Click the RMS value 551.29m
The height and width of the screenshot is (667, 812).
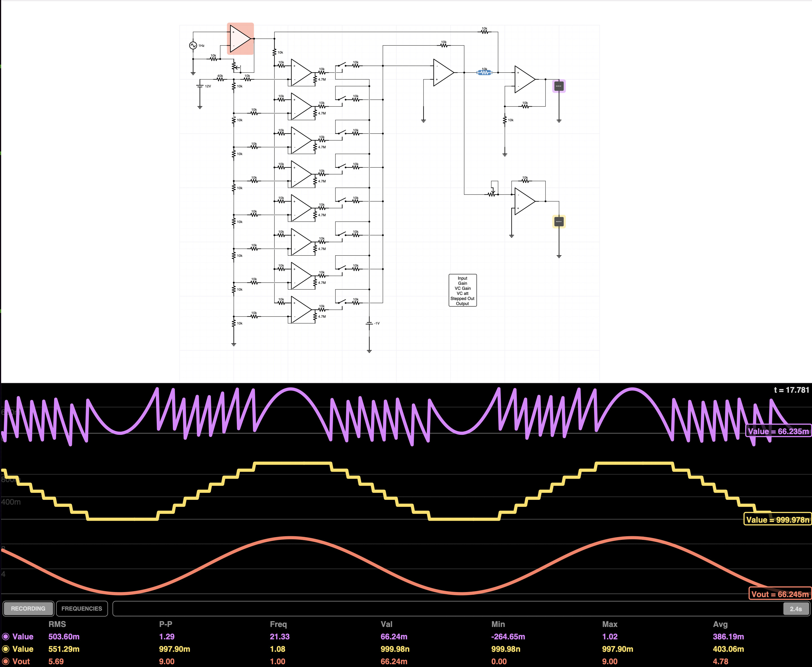(64, 649)
